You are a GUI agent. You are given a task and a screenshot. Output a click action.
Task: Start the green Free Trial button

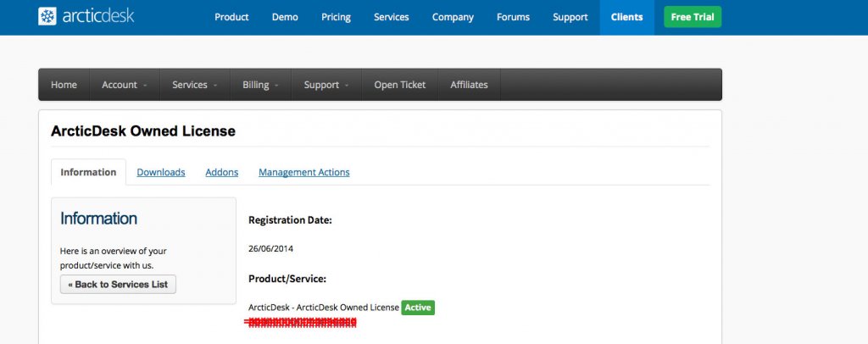[x=693, y=17]
